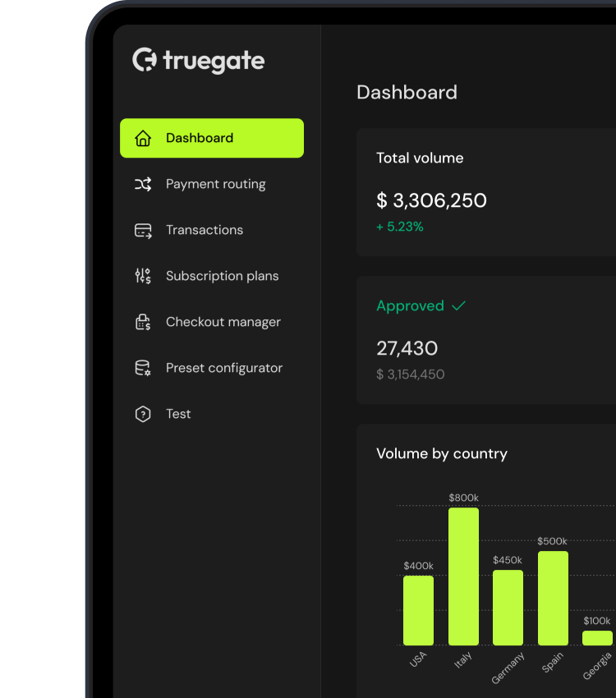Click the Germany bar in the chart
Screen dimensions: 616x698
click(x=508, y=608)
